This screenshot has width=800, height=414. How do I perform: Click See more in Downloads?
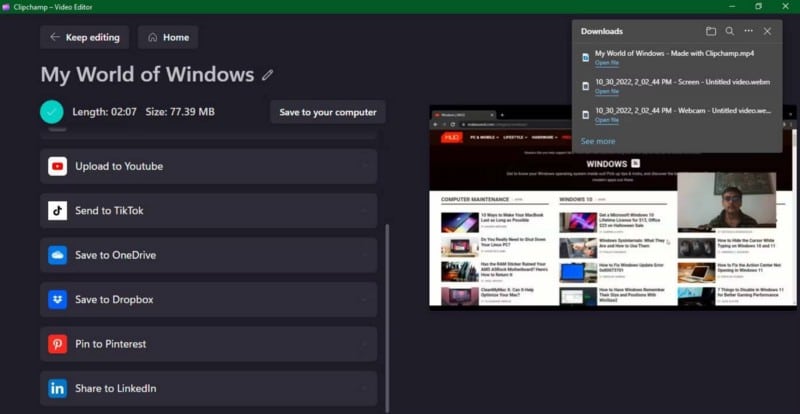(x=598, y=141)
